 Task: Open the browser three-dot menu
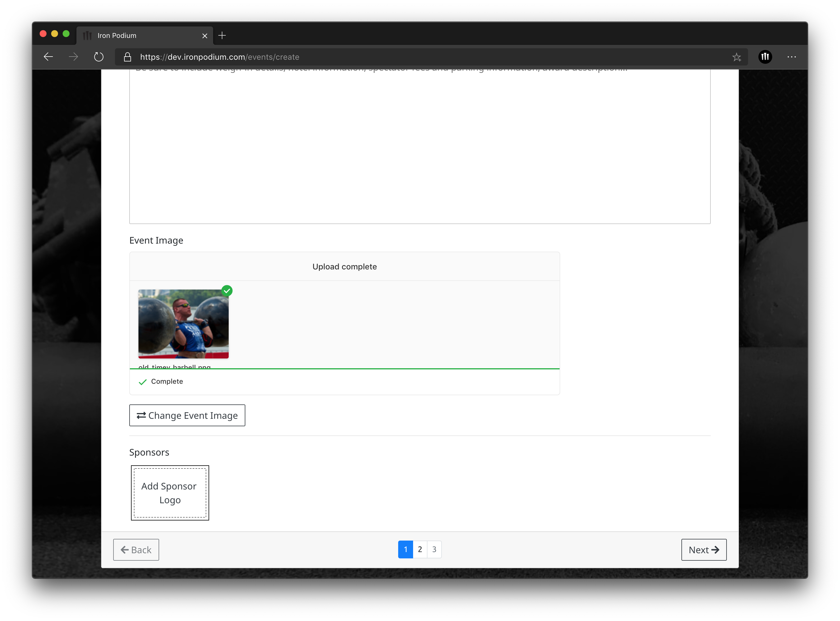[791, 57]
